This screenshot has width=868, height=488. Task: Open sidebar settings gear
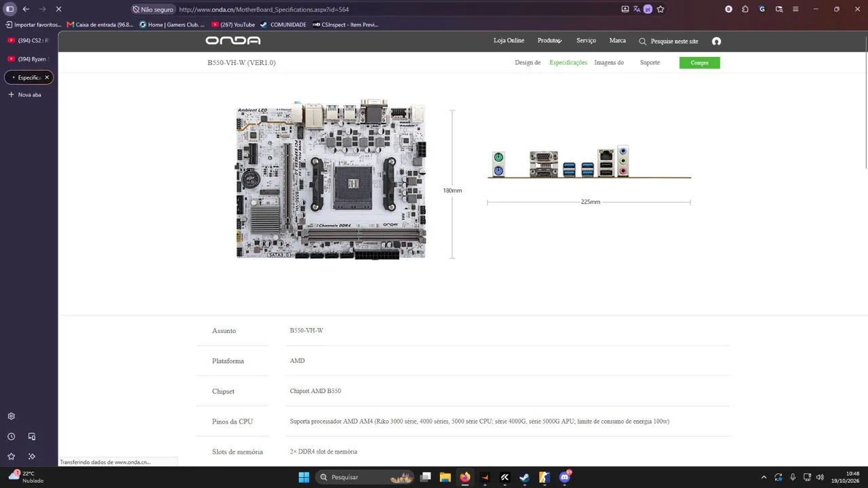pyautogui.click(x=11, y=416)
